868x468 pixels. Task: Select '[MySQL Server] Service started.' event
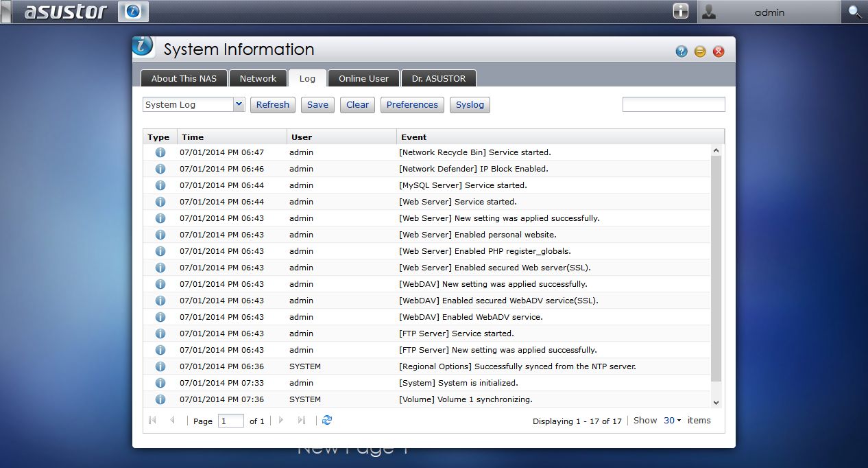(x=463, y=185)
